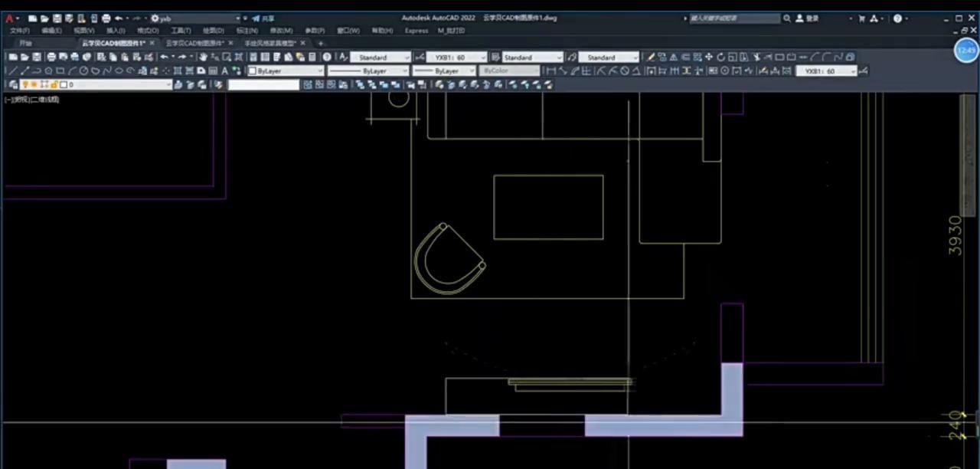Select the Line drawing tool
Image resolution: width=980 pixels, height=469 pixels.
12,71
